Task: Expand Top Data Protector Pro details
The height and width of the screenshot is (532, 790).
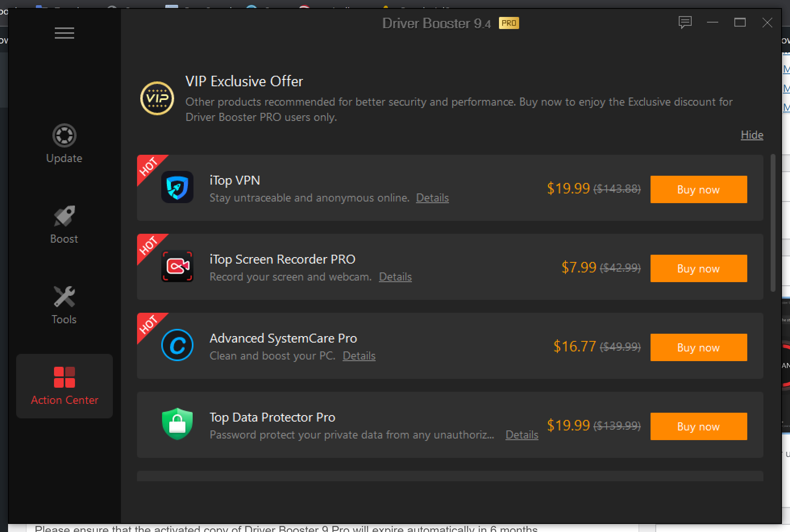Action: point(520,434)
